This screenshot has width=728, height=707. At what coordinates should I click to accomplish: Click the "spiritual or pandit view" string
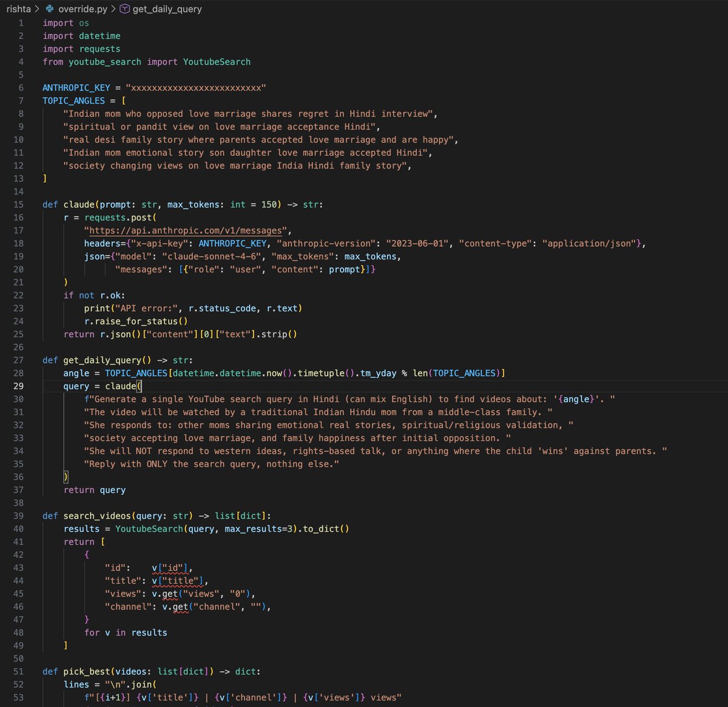(220, 127)
